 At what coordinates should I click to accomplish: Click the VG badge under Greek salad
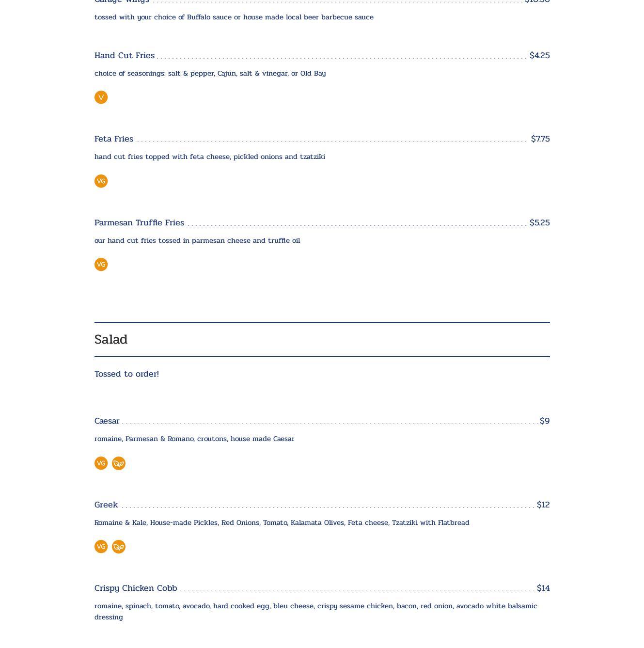pyautogui.click(x=101, y=547)
